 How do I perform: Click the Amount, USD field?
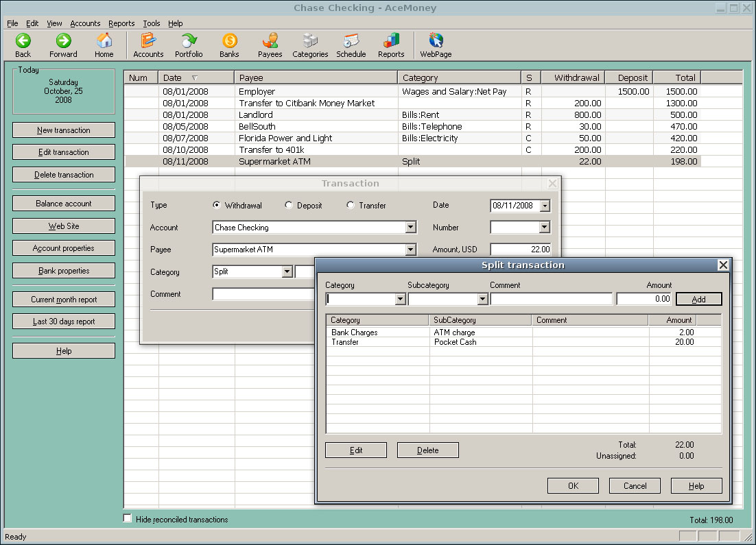coord(520,249)
